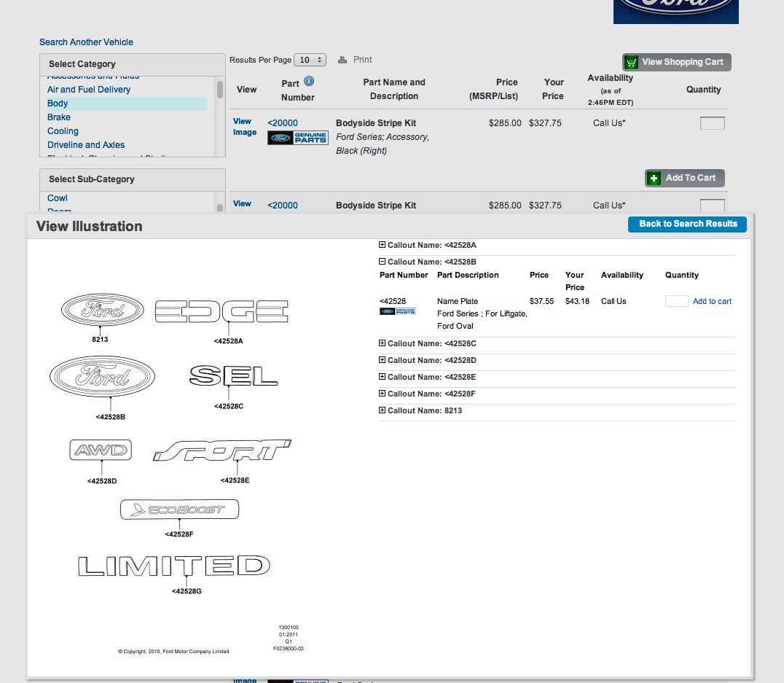This screenshot has width=784, height=683.
Task: Collapse Callout Name <42528B
Action: (x=383, y=262)
